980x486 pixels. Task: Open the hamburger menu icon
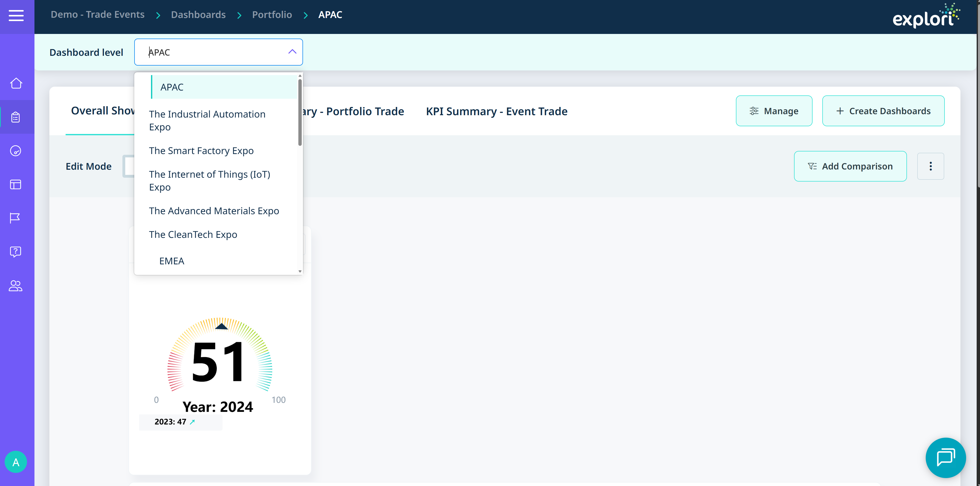pos(16,16)
